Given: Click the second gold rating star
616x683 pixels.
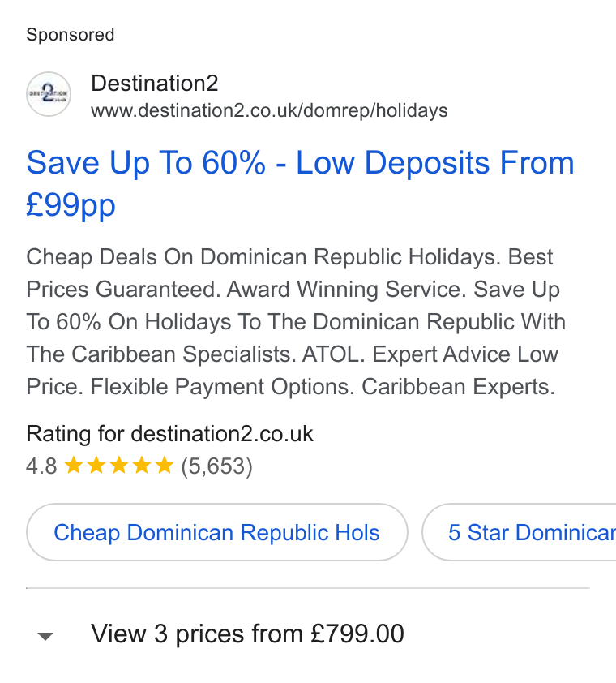Looking at the screenshot, I should pyautogui.click(x=96, y=466).
